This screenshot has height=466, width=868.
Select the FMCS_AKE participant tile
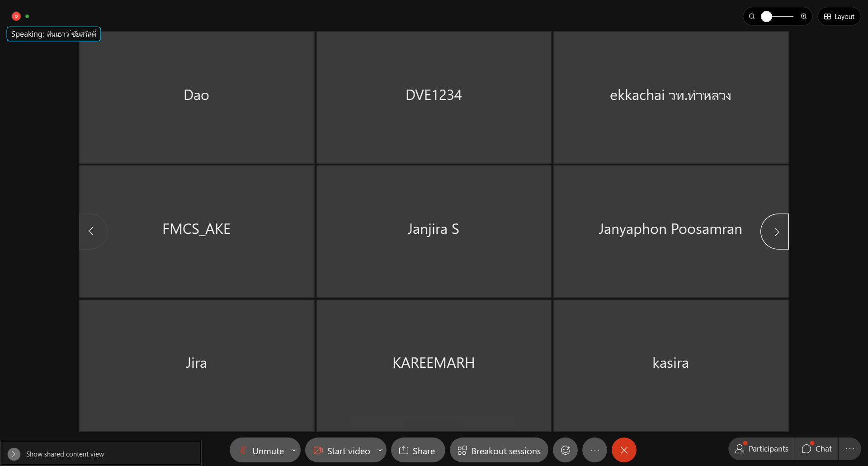coord(197,231)
